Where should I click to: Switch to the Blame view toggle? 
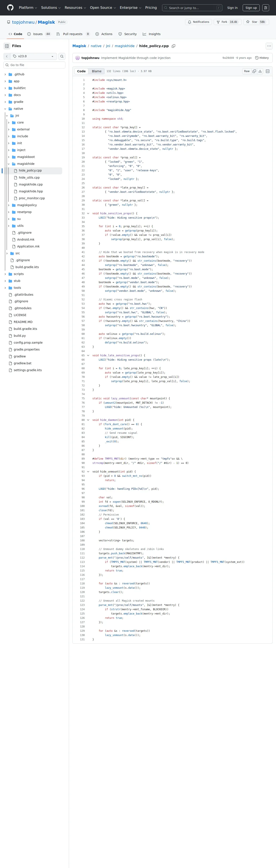(97, 71)
